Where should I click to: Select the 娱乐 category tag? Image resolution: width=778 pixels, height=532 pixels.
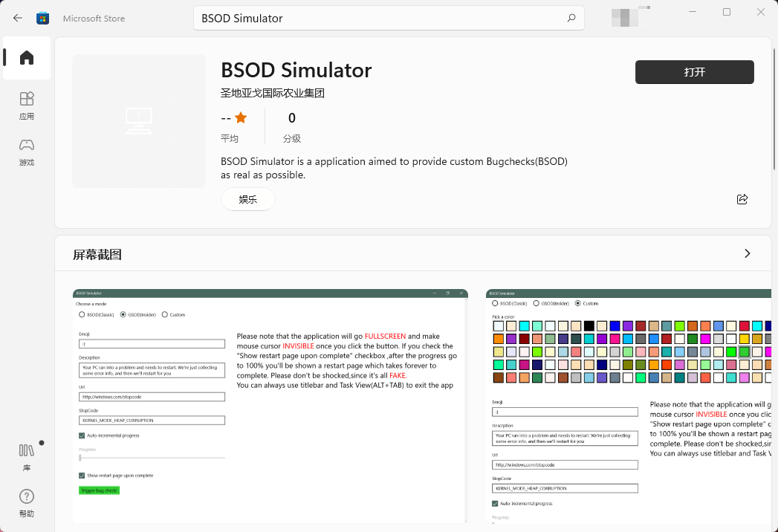[x=247, y=199]
